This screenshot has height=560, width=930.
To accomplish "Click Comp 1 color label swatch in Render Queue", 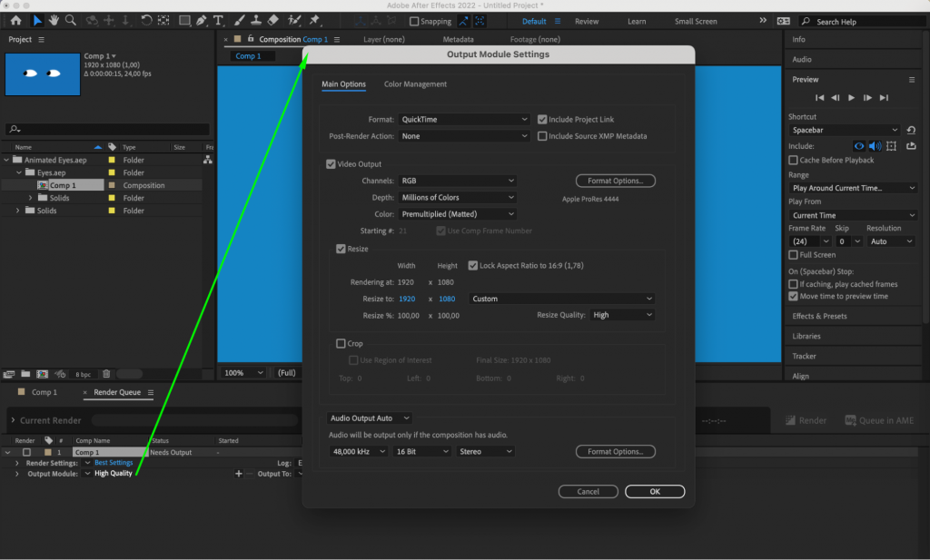I will [x=49, y=451].
